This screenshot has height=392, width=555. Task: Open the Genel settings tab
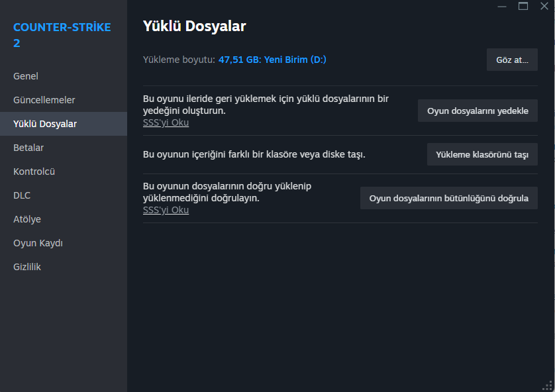64,76
